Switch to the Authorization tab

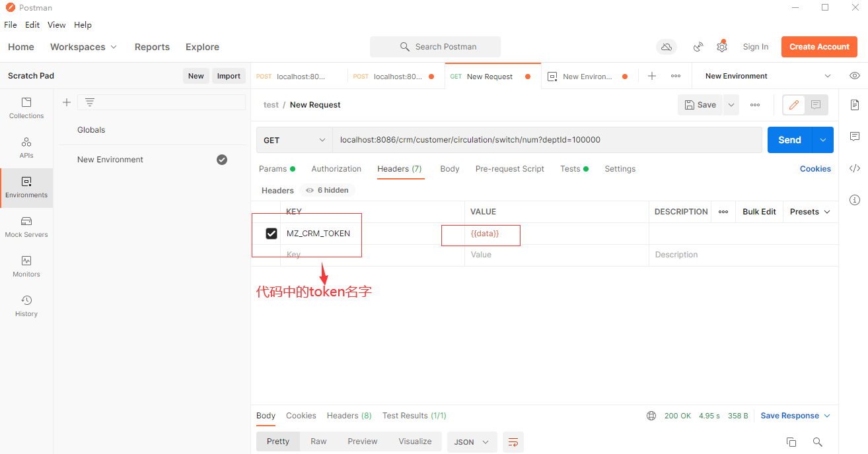[x=336, y=169]
